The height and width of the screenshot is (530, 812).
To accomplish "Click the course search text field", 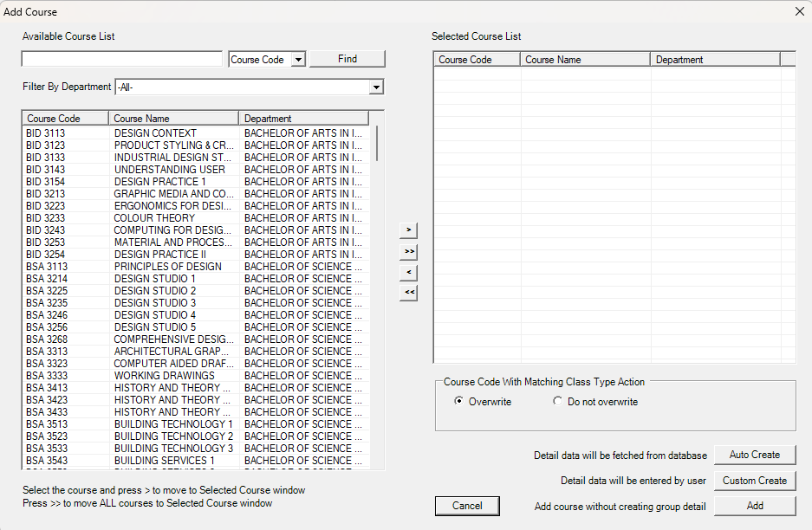I will (x=122, y=60).
